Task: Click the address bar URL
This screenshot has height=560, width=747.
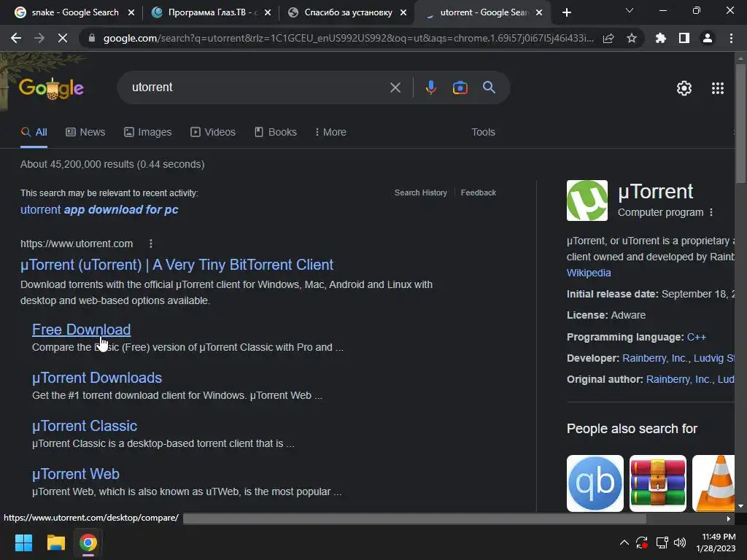Action: pos(348,38)
